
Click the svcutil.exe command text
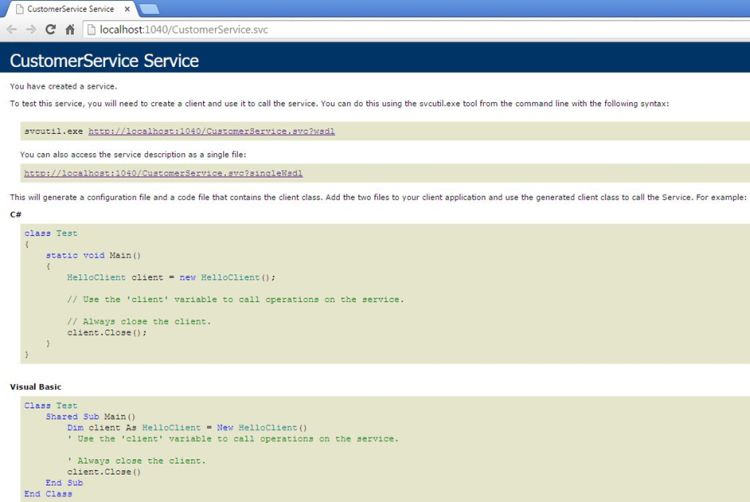[54, 131]
